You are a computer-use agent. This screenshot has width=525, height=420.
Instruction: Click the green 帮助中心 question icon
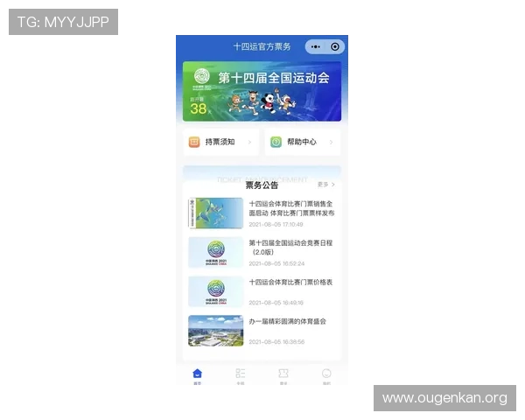click(276, 142)
